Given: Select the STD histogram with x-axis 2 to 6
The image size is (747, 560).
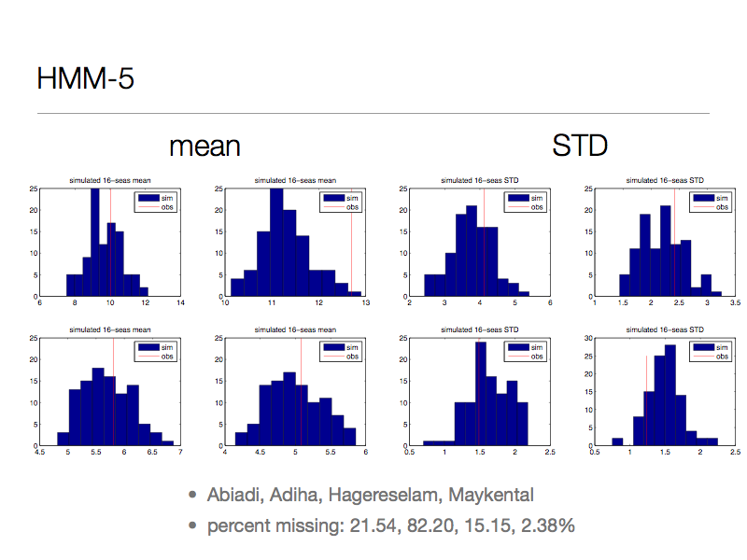Looking at the screenshot, I should click(x=480, y=243).
